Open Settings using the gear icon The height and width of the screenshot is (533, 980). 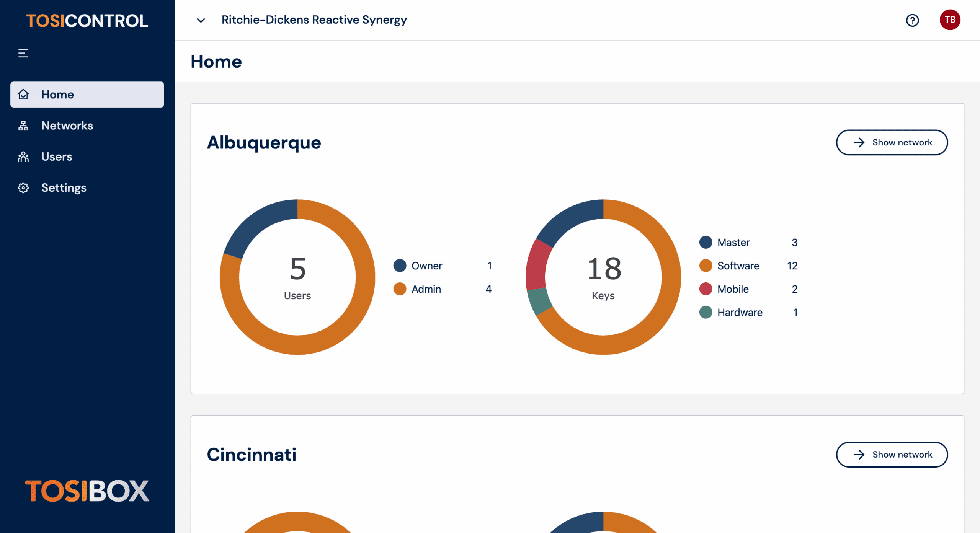(24, 187)
